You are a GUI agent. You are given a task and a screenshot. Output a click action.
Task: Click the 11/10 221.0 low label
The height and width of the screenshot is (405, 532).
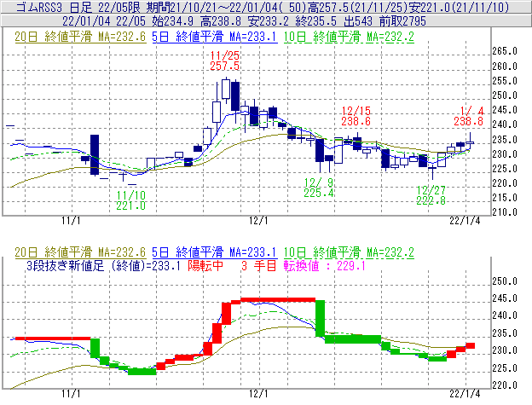pos(131,200)
